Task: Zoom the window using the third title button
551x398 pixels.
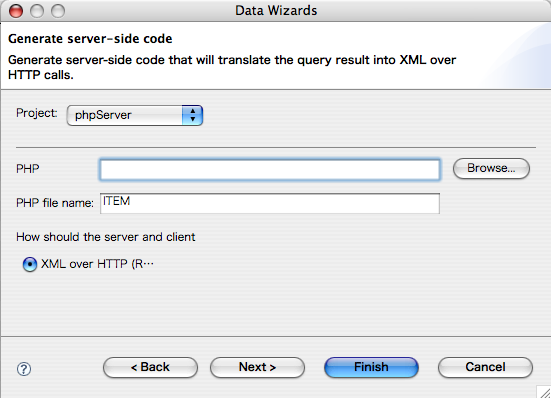Action: (x=58, y=11)
